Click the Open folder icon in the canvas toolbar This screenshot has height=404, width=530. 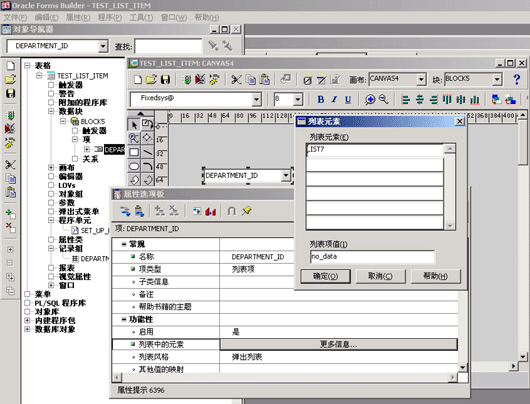pos(151,79)
